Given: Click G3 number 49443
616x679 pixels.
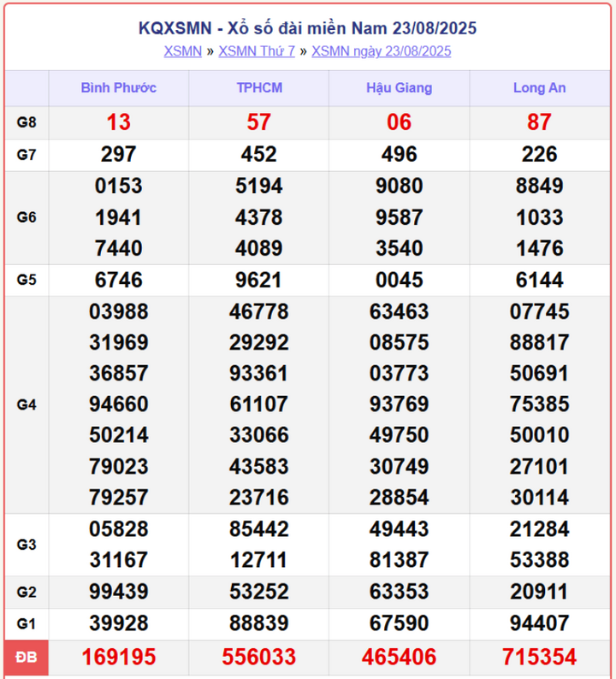Looking at the screenshot, I should pyautogui.click(x=399, y=528).
